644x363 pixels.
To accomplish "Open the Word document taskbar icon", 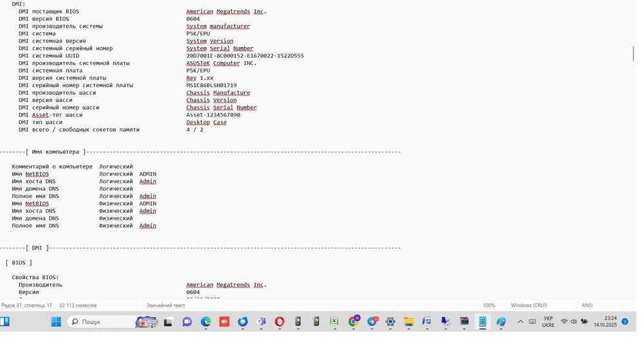I will pos(427,322).
